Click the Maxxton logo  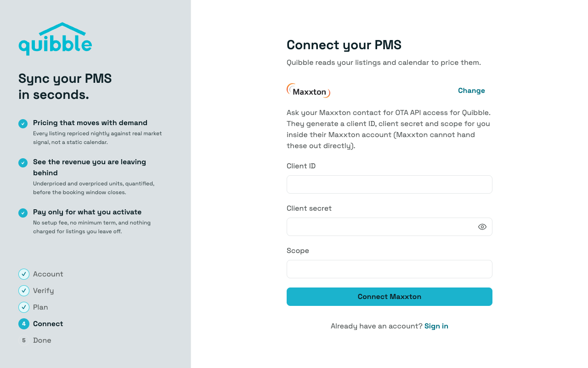point(308,91)
